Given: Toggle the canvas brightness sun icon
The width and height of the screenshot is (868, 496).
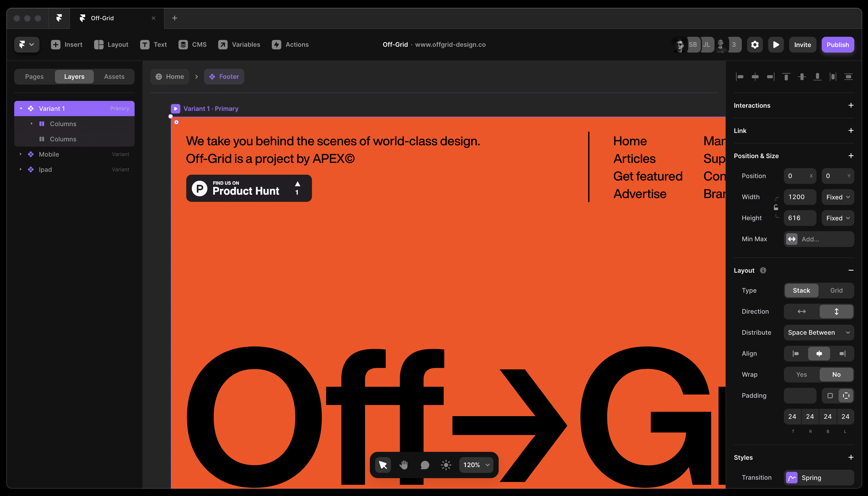Looking at the screenshot, I should tap(446, 465).
